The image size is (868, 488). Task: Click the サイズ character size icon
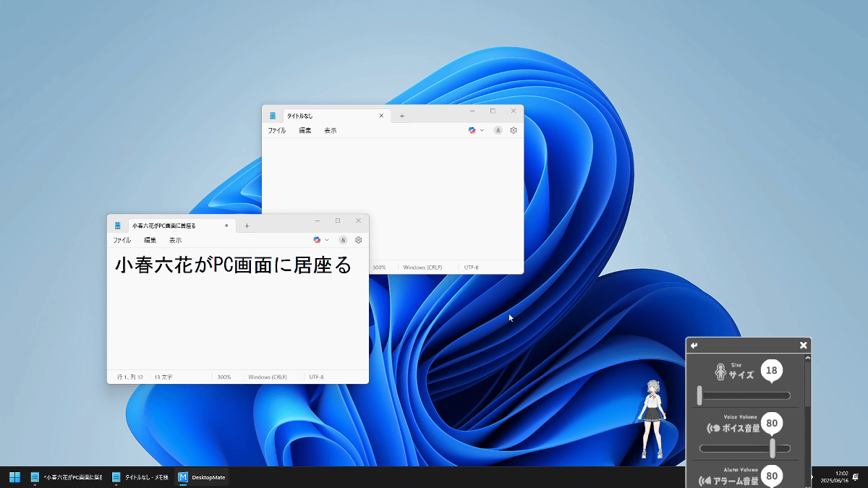click(x=720, y=372)
